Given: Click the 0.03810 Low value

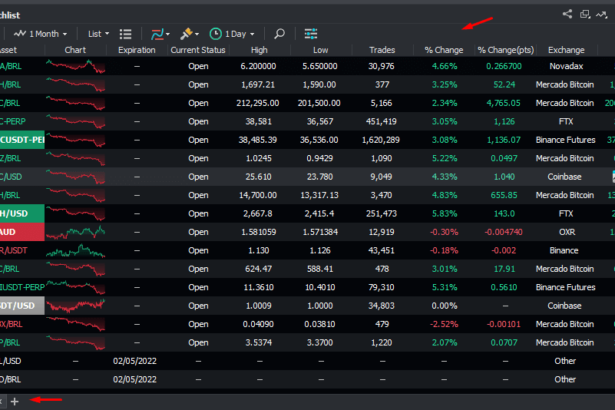Looking at the screenshot, I should 319,324.
